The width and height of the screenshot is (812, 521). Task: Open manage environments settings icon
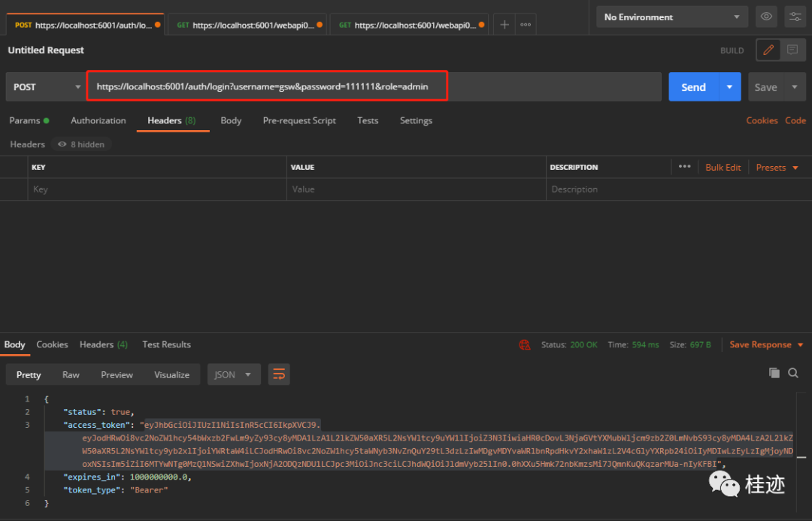pyautogui.click(x=795, y=17)
